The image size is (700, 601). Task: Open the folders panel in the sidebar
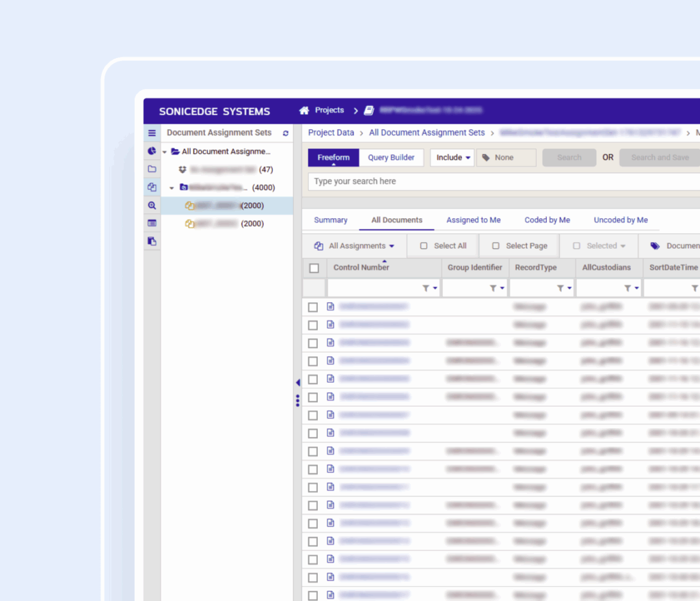coord(152,169)
